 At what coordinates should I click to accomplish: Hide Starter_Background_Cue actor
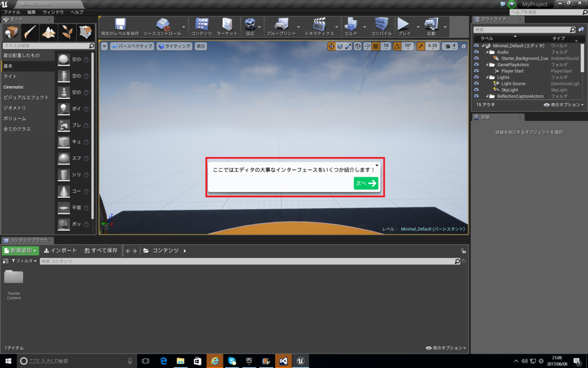tap(476, 58)
